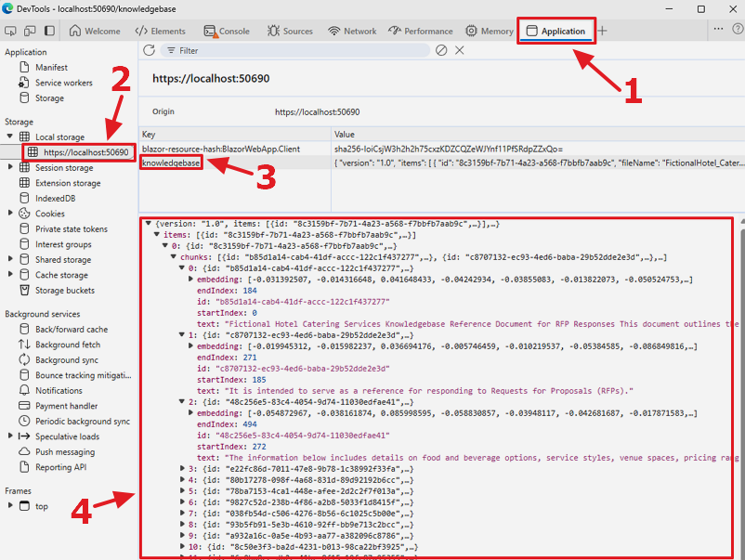This screenshot has width=745, height=560.
Task: Click the Cookies icon
Action: click(24, 214)
